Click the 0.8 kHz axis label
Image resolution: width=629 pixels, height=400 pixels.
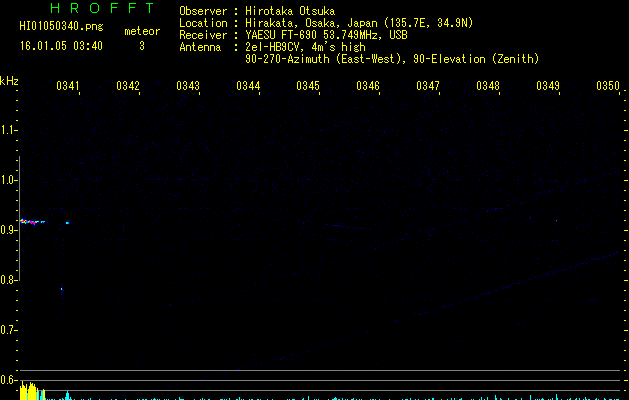[x=8, y=280]
